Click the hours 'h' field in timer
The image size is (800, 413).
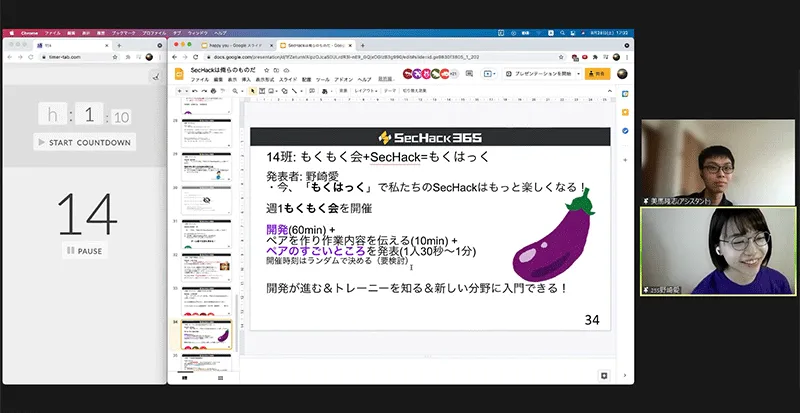click(x=53, y=114)
